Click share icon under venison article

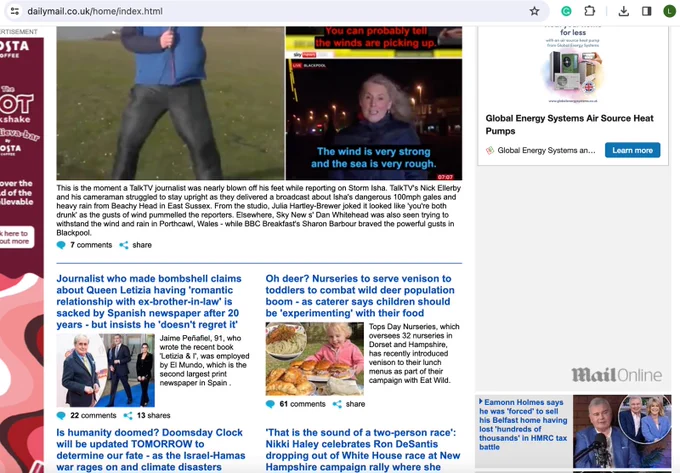point(337,404)
